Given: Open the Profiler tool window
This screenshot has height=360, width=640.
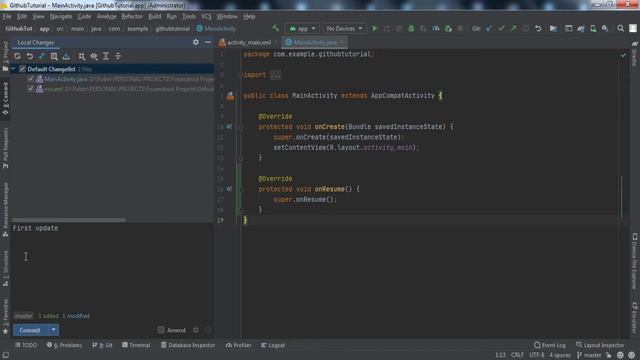Looking at the screenshot, I should (x=238, y=345).
